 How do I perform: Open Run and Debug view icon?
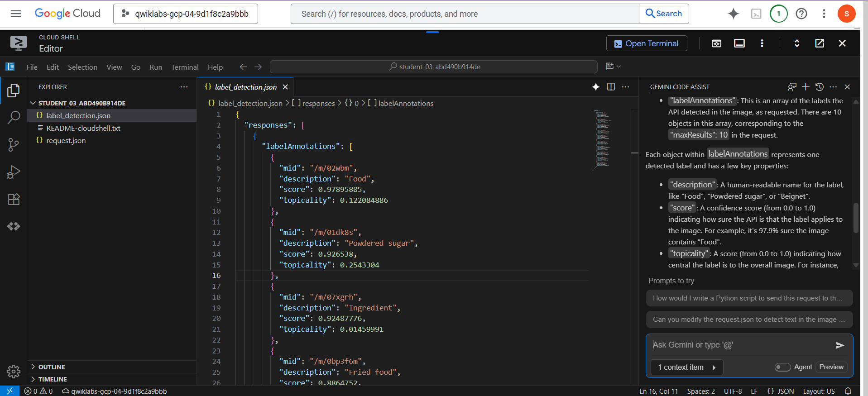tap(14, 172)
